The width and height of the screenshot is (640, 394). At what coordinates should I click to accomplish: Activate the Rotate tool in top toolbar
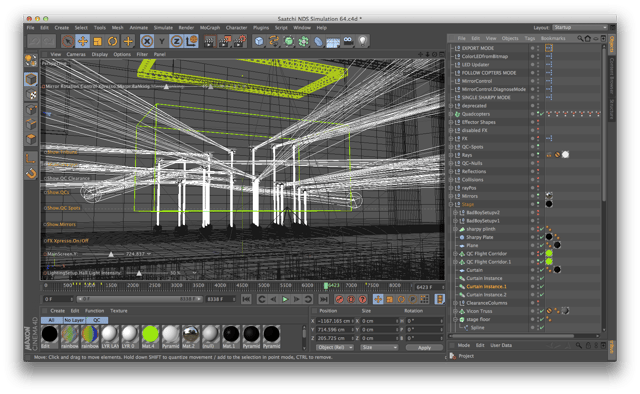(113, 41)
